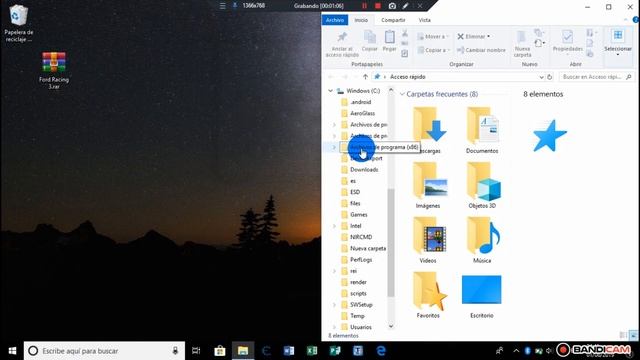Click the Windows Start button
Image resolution: width=640 pixels, height=360 pixels.
pos(12,351)
